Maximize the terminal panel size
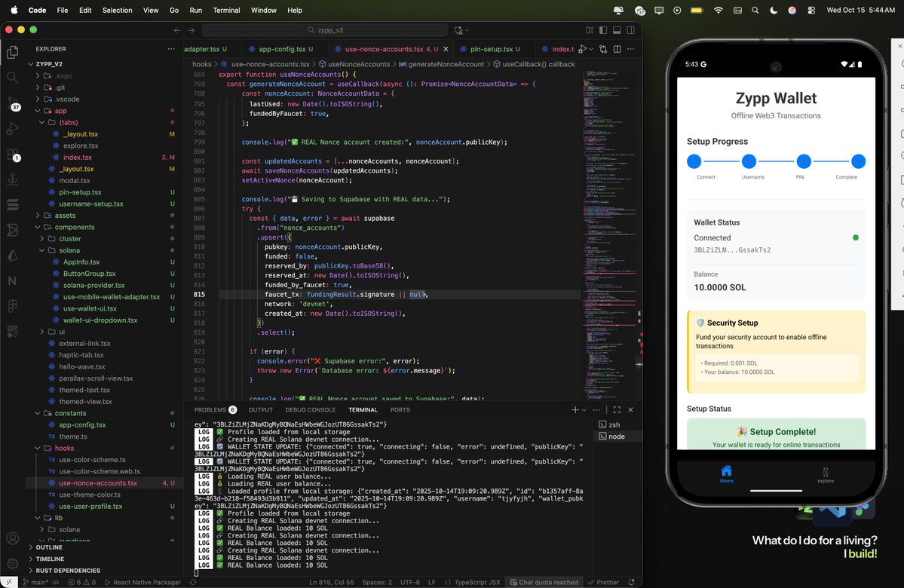This screenshot has width=904, height=588. pyautogui.click(x=617, y=410)
